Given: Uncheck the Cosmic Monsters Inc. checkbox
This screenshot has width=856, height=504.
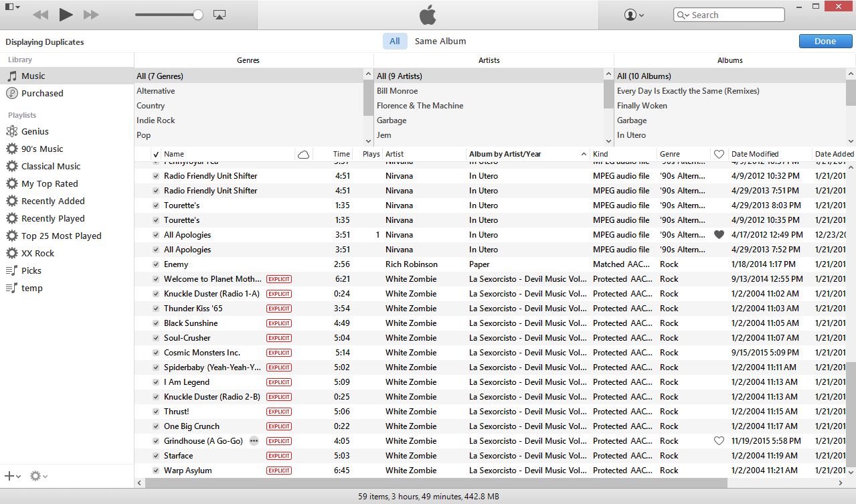Looking at the screenshot, I should (x=156, y=353).
